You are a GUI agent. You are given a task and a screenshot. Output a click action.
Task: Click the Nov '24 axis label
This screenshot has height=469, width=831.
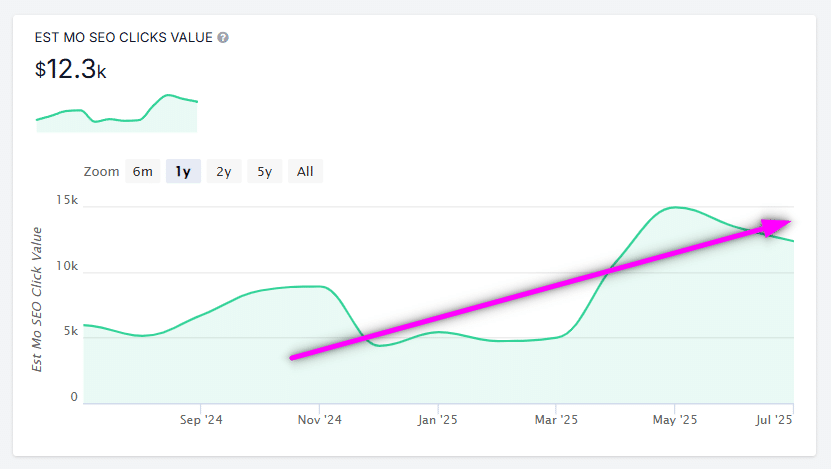click(x=320, y=420)
